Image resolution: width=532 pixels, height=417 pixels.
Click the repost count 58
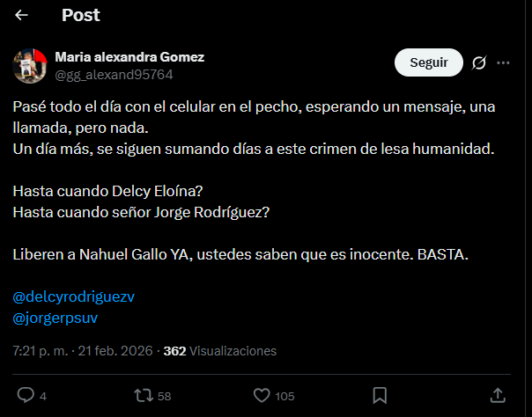[x=164, y=396]
